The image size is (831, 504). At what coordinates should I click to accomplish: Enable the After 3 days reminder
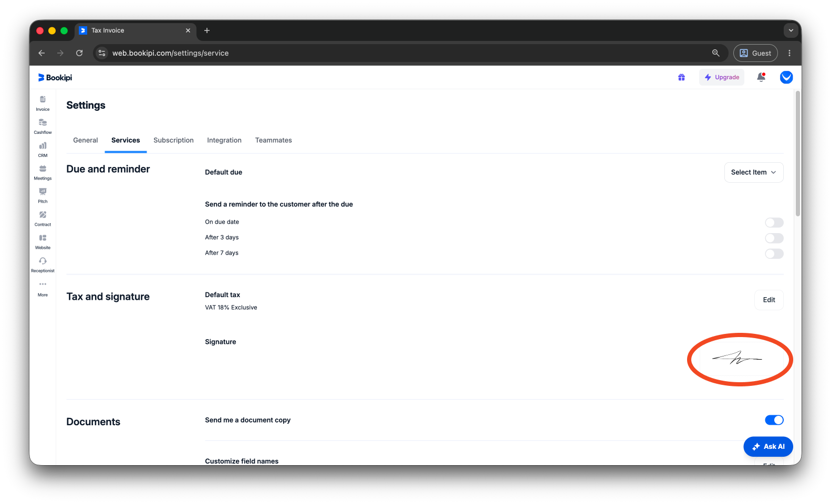(x=774, y=238)
